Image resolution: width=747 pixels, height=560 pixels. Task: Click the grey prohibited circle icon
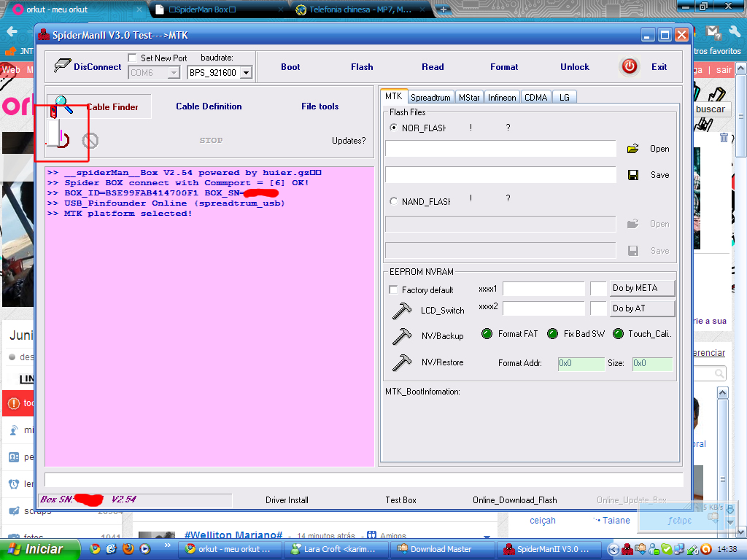click(x=90, y=141)
